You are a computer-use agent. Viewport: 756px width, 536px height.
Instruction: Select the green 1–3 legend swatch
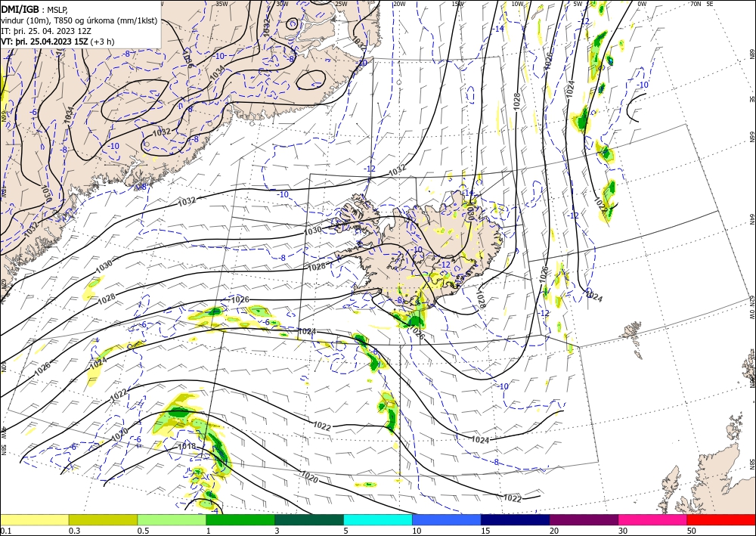240,519
